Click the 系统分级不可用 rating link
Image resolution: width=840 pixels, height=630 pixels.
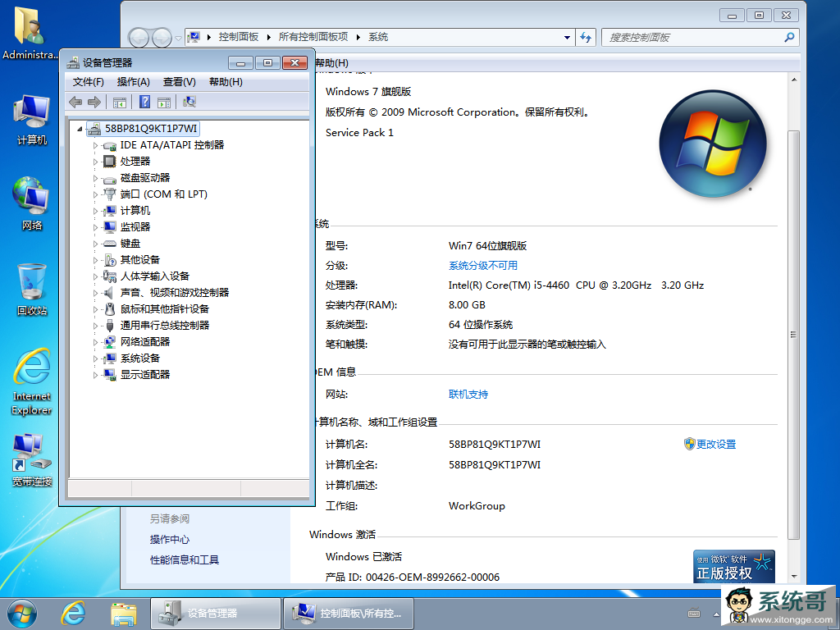pyautogui.click(x=482, y=266)
